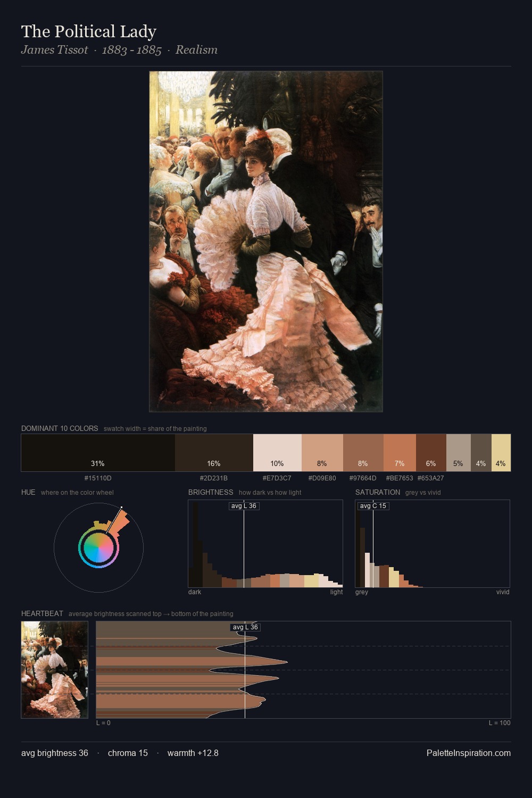Image resolution: width=532 pixels, height=798 pixels.
Task: Click the hex code #2D231B text
Action: pos(214,478)
